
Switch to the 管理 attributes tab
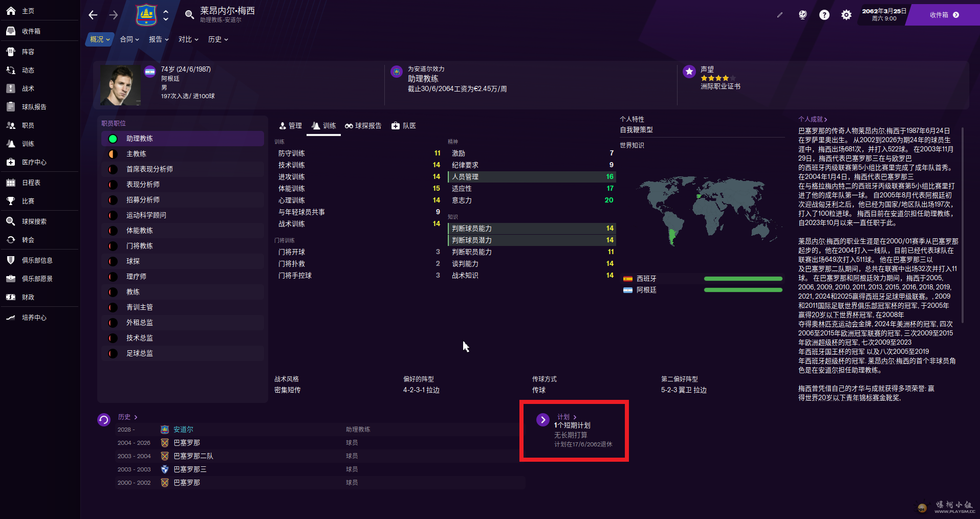290,126
